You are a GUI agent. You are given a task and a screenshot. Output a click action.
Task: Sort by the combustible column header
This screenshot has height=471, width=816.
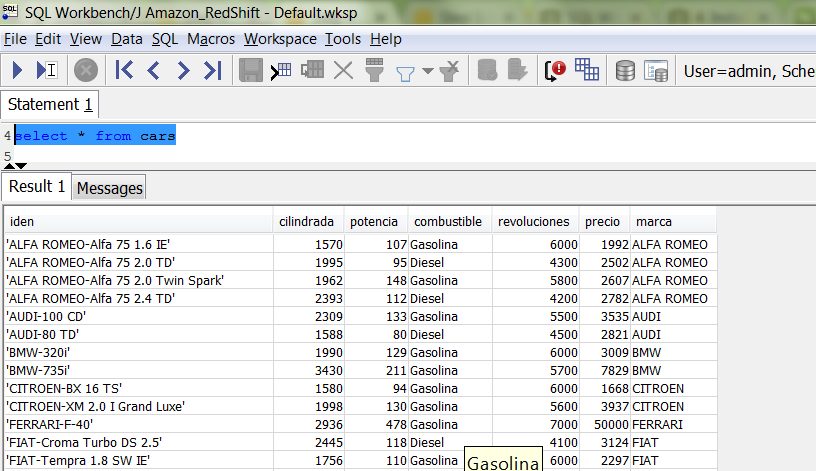click(450, 222)
